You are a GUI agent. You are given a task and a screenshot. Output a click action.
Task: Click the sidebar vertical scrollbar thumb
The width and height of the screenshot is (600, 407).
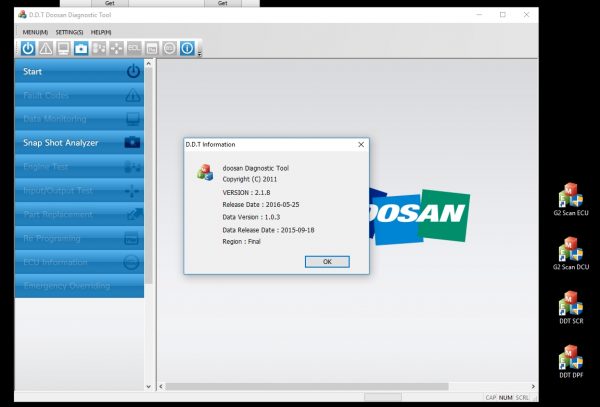149,176
